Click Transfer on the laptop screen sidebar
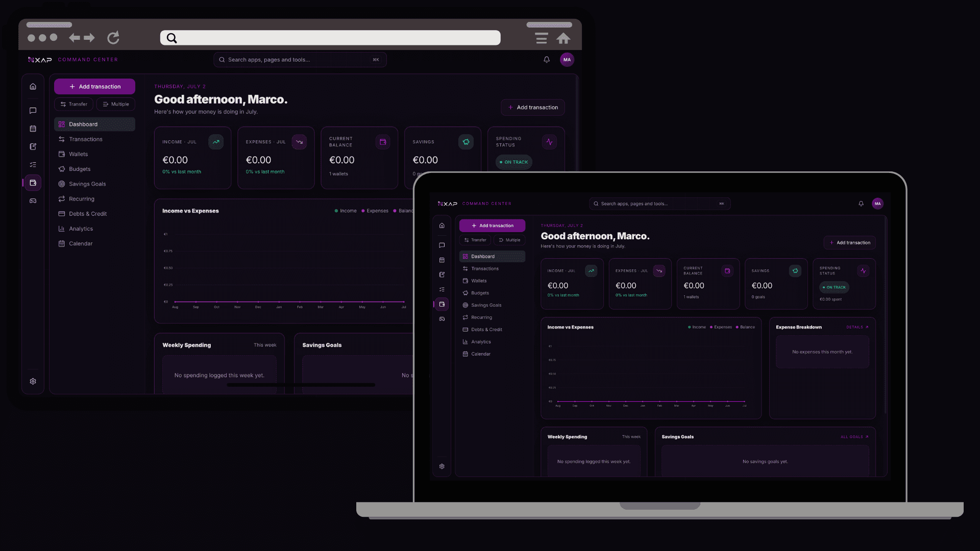This screenshot has width=980, height=551. [475, 240]
